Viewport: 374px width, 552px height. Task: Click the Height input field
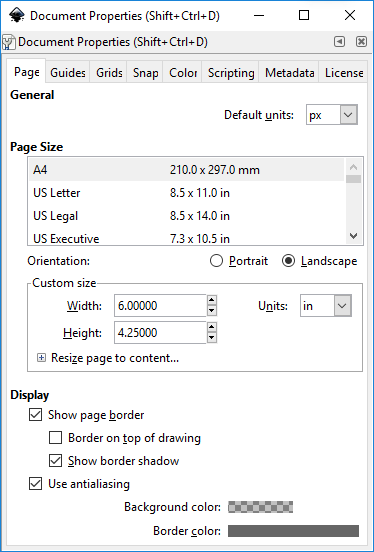point(160,333)
